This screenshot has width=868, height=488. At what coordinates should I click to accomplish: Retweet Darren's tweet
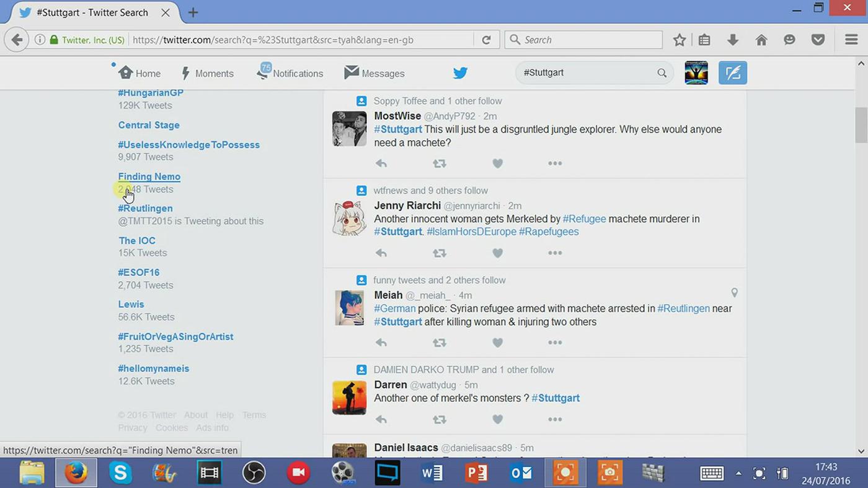pyautogui.click(x=439, y=420)
